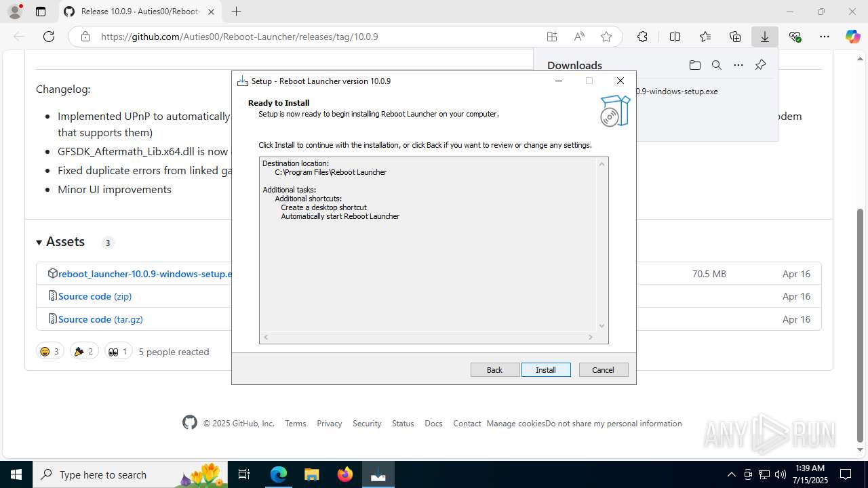Viewport: 868px width, 488px height.
Task: Click the Read aloud icon
Action: point(579,37)
